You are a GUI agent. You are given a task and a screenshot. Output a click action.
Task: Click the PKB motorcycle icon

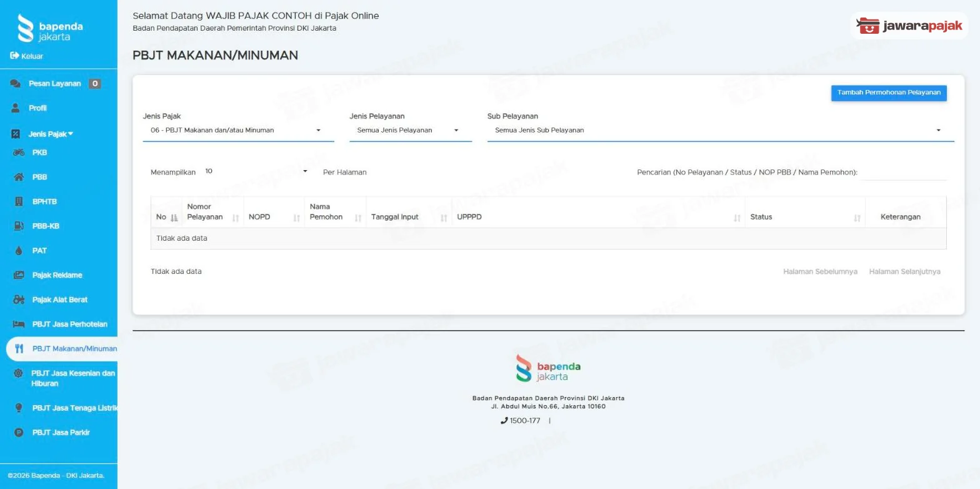(x=19, y=152)
